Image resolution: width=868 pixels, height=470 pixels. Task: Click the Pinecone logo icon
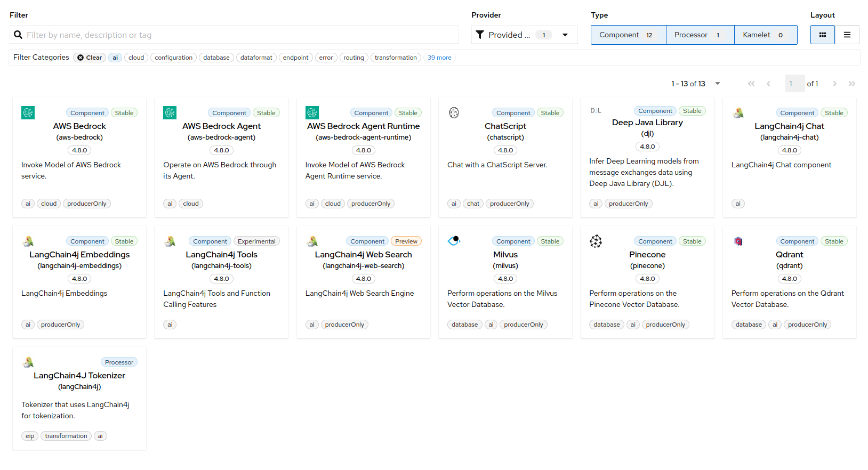pyautogui.click(x=596, y=241)
